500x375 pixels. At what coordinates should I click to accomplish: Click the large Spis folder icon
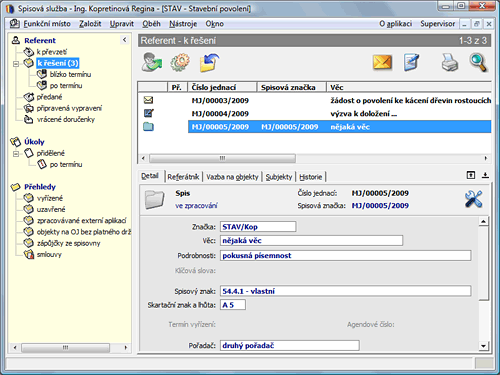(x=155, y=199)
